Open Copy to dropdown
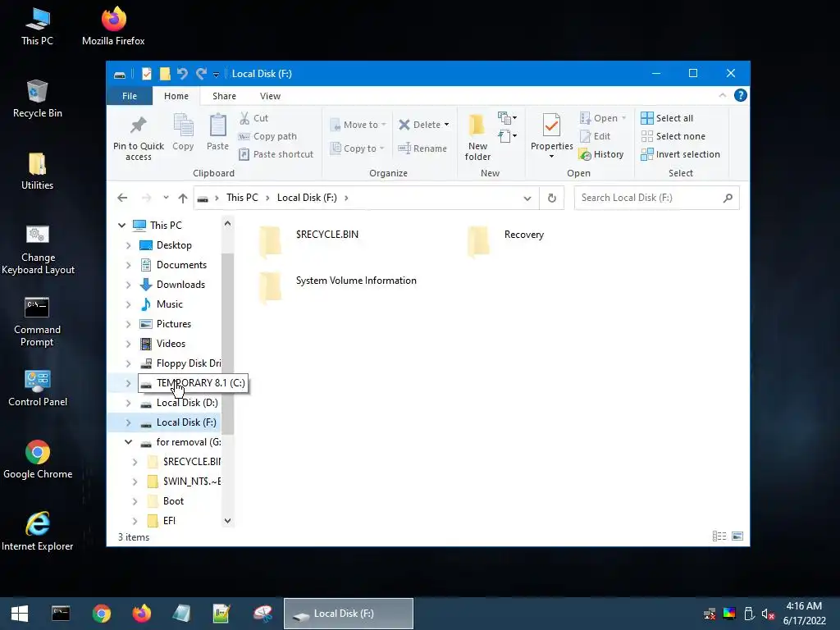 (357, 148)
